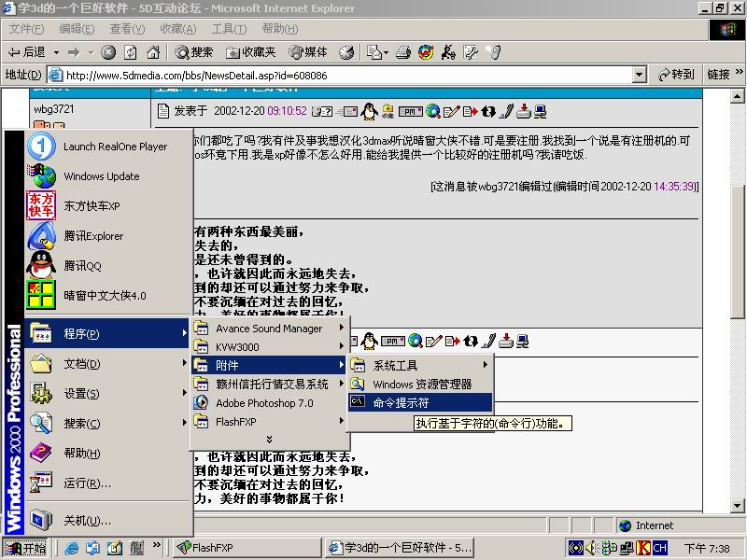Open the 查看(V) menu
Image resolution: width=747 pixels, height=560 pixels.
127,29
